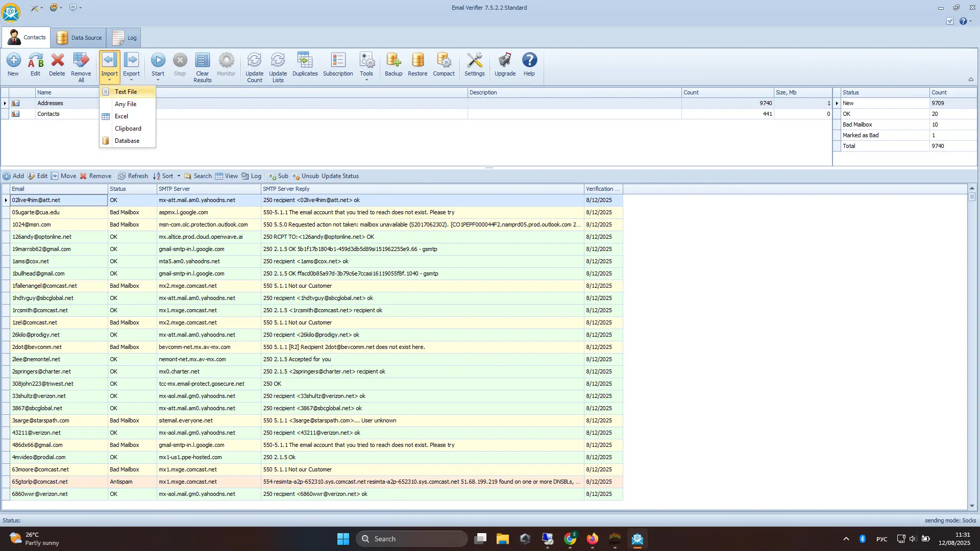Screen dimensions: 980x551
Task: Choose Text File from Import menu
Action: pyautogui.click(x=128, y=92)
